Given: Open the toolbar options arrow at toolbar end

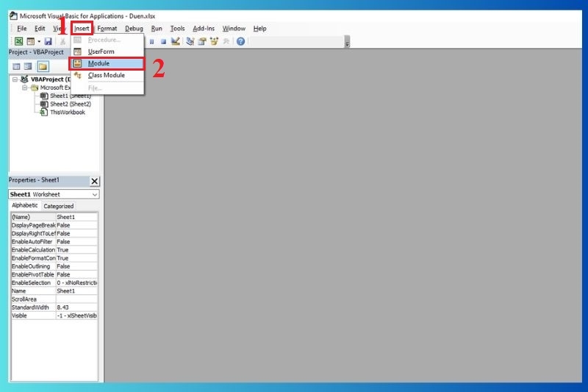Looking at the screenshot, I should (347, 42).
